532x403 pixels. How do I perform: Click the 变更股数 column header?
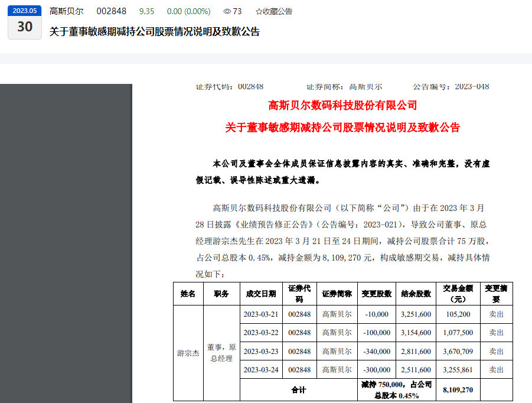click(x=377, y=294)
